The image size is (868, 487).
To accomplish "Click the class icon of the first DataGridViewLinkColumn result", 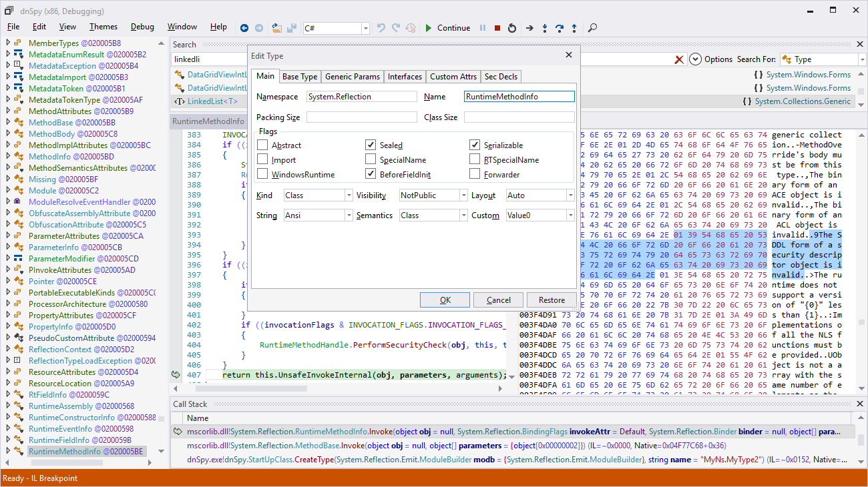I will [179, 75].
